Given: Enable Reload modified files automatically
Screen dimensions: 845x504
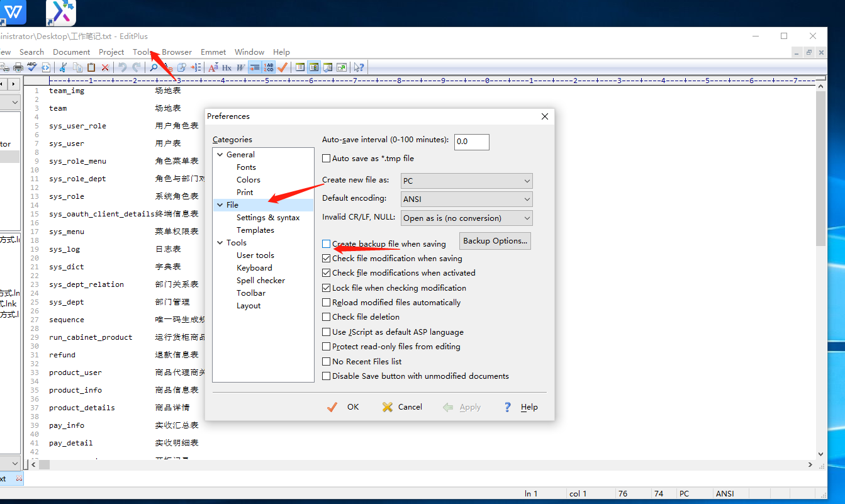Looking at the screenshot, I should click(326, 302).
